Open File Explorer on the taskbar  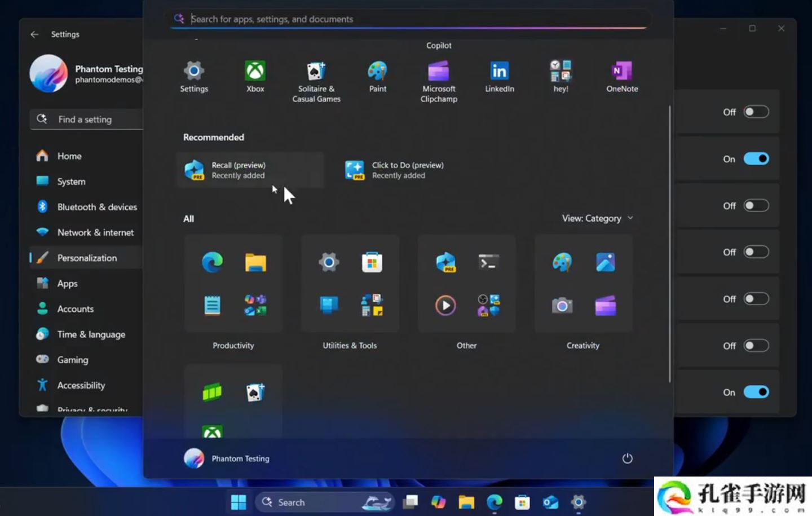tap(466, 502)
